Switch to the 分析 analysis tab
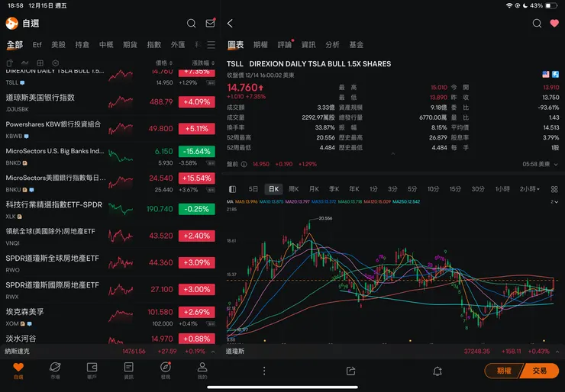Image resolution: width=565 pixels, height=392 pixels. click(x=332, y=45)
